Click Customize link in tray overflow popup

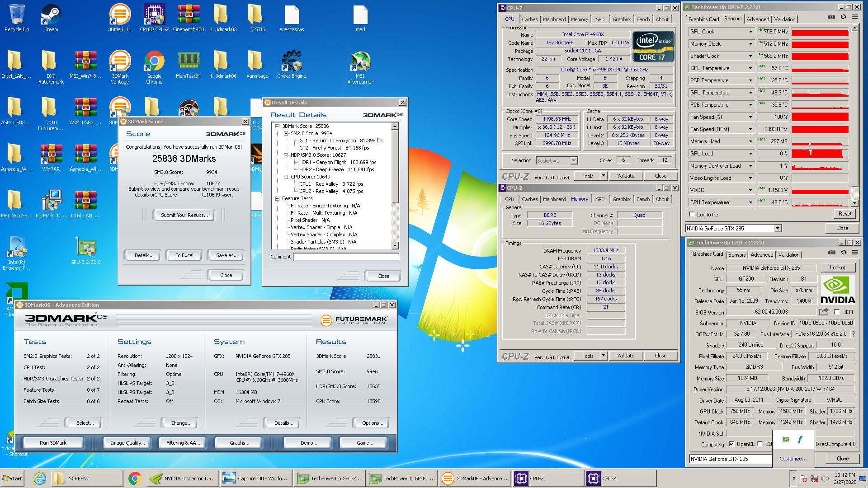click(x=793, y=459)
